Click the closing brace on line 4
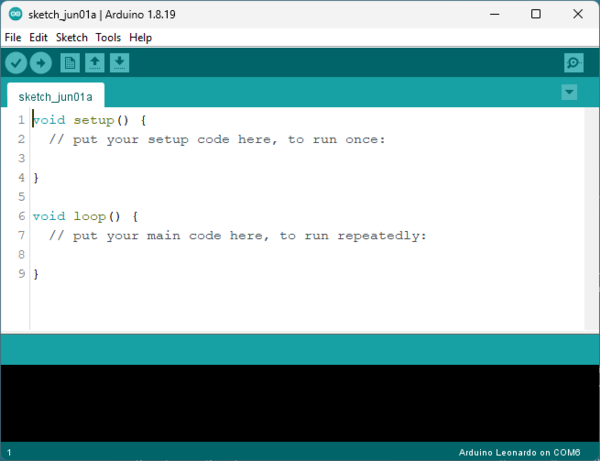This screenshot has width=600, height=461. (36, 178)
